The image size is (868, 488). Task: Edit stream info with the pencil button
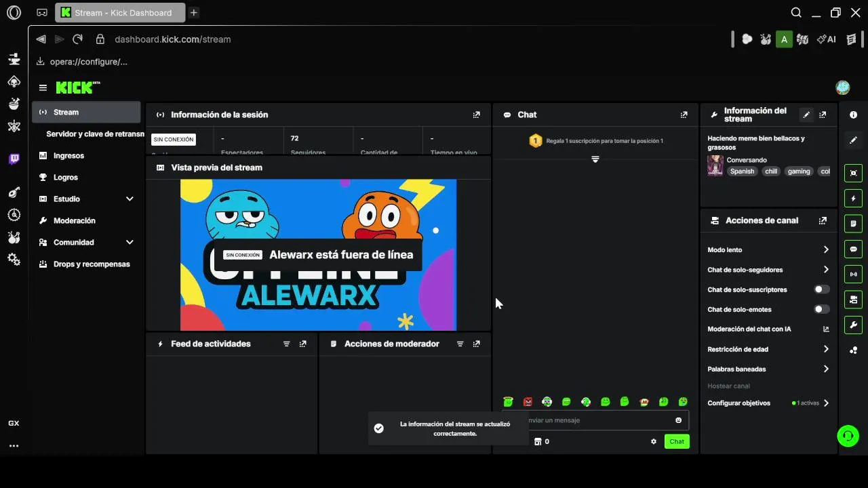[806, 115]
